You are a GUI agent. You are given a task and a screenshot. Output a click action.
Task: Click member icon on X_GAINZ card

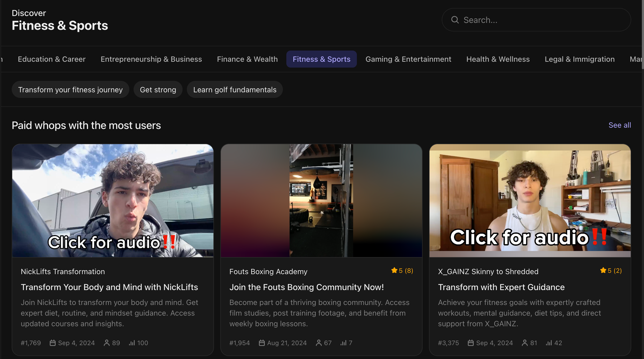[x=525, y=343]
